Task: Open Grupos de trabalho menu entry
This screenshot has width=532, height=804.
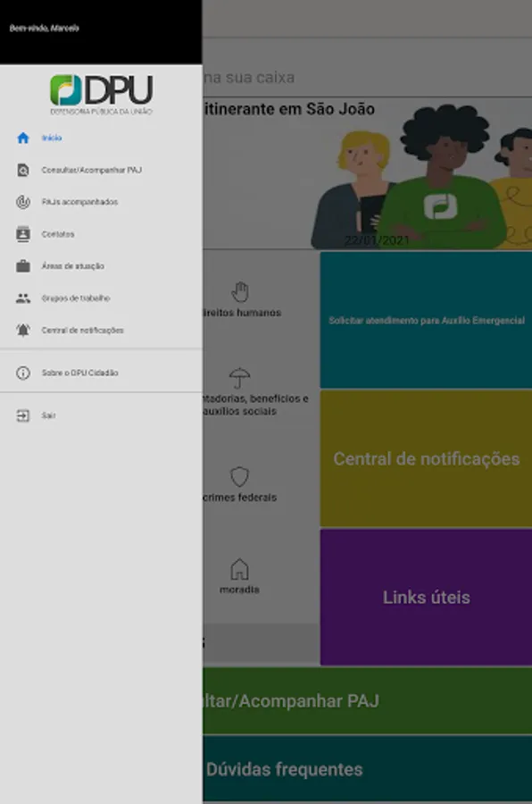Action: pos(101,297)
